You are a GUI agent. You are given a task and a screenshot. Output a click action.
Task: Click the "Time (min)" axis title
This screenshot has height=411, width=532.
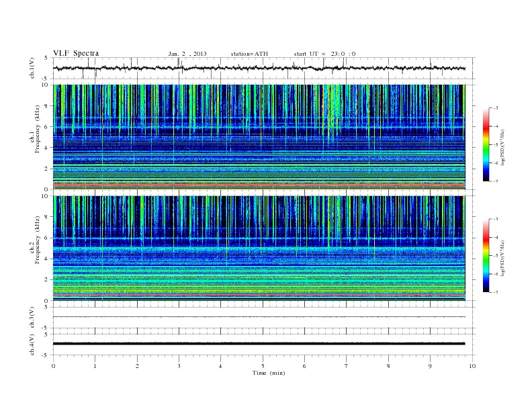[x=269, y=373]
